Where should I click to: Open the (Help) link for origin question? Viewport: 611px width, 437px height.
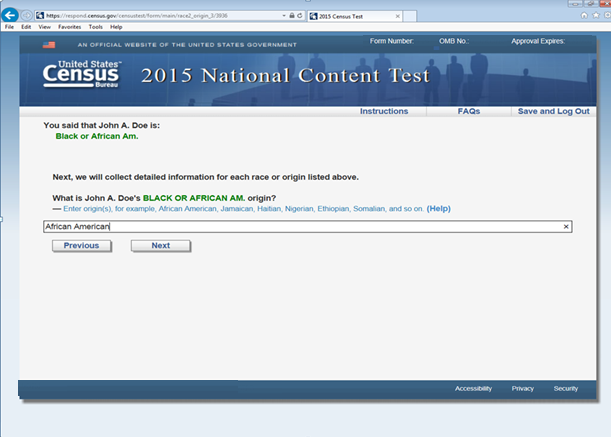[x=438, y=209]
